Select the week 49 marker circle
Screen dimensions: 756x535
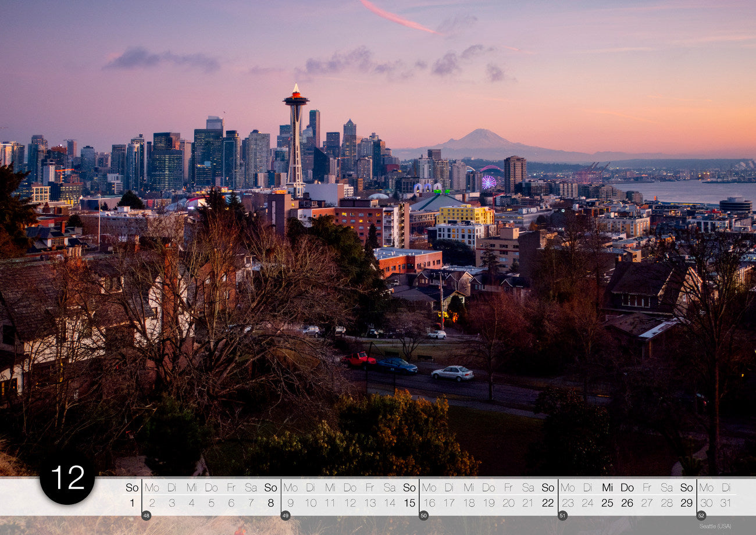[x=285, y=515]
